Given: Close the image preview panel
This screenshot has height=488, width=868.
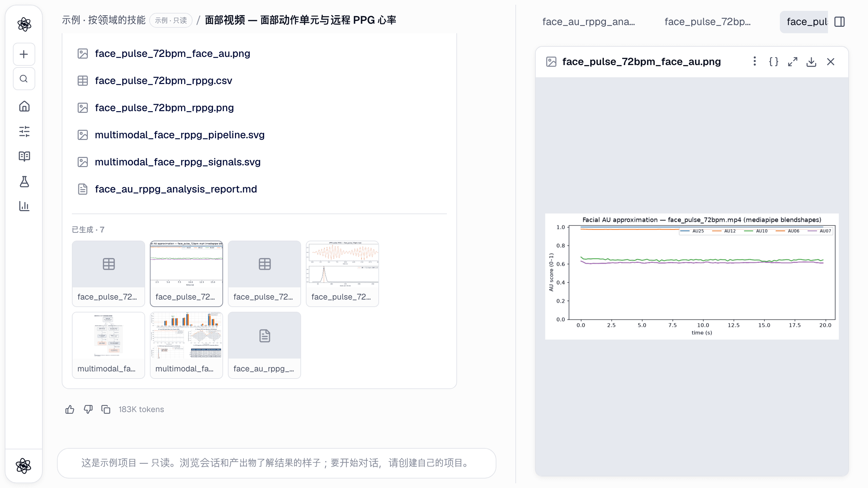Looking at the screenshot, I should coord(831,62).
